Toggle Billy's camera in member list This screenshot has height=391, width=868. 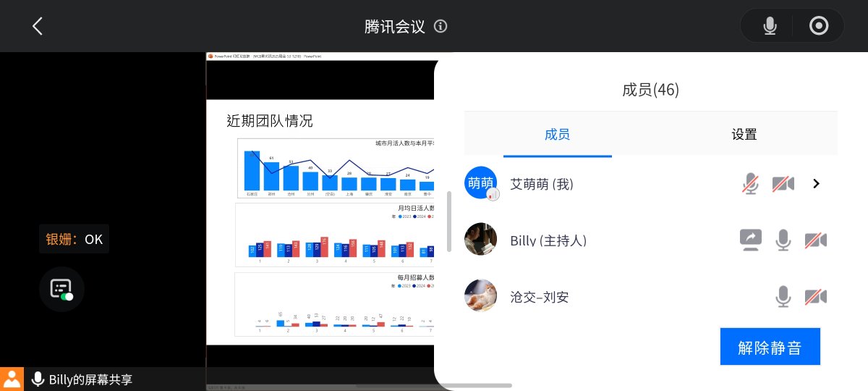point(815,240)
